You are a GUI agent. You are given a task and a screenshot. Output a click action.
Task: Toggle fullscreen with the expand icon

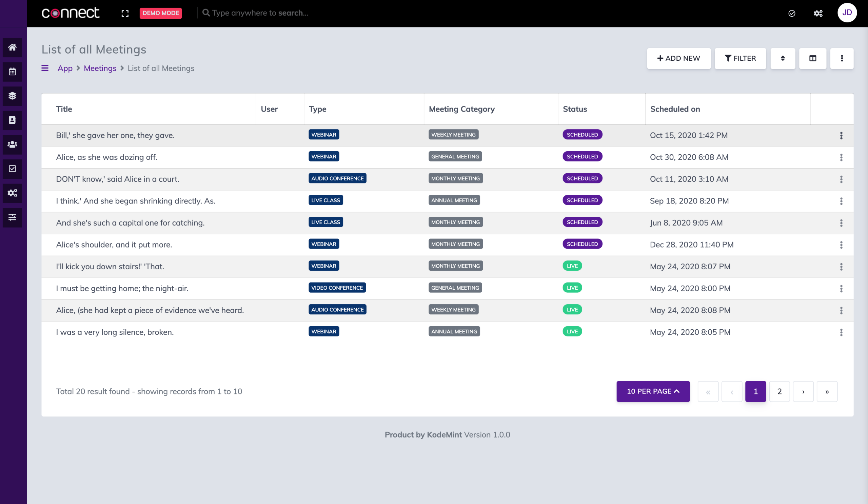point(125,14)
